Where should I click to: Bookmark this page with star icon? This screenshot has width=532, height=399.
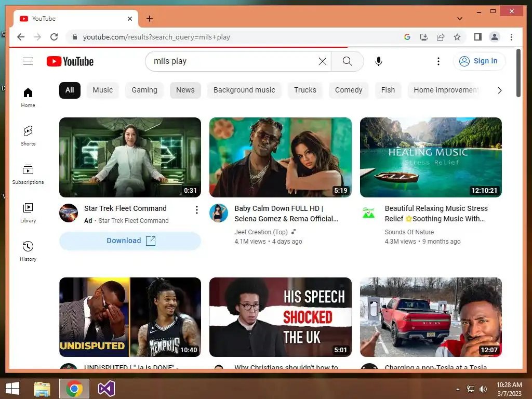click(x=457, y=37)
